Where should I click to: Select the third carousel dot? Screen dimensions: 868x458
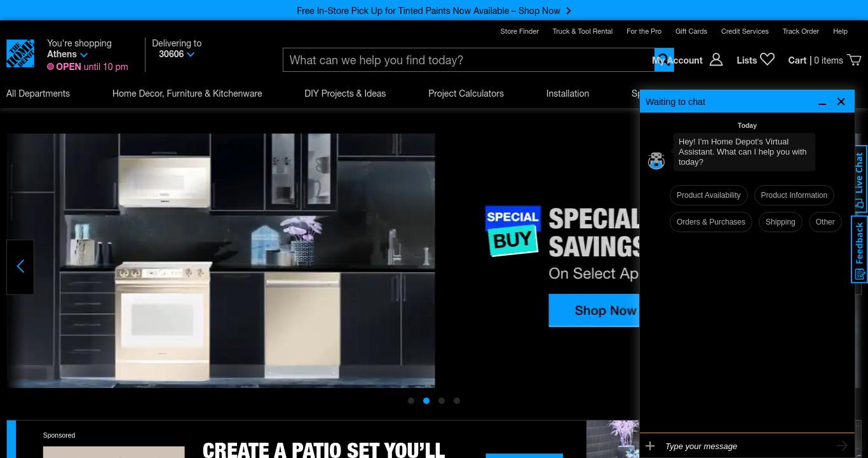[442, 401]
